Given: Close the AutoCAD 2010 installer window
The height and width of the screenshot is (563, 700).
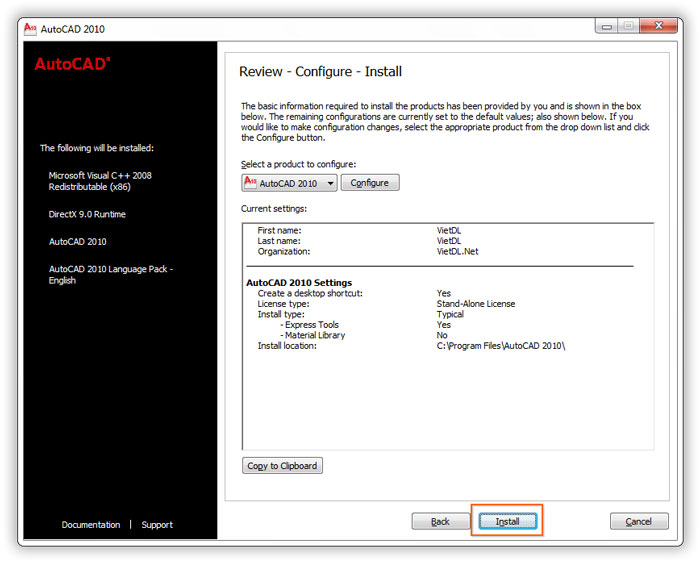Looking at the screenshot, I should pyautogui.click(x=658, y=26).
